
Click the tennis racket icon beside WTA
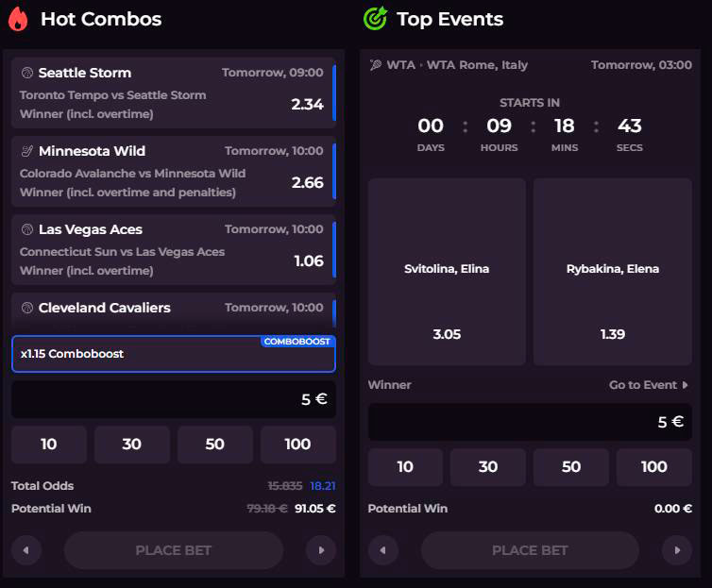[x=376, y=65]
